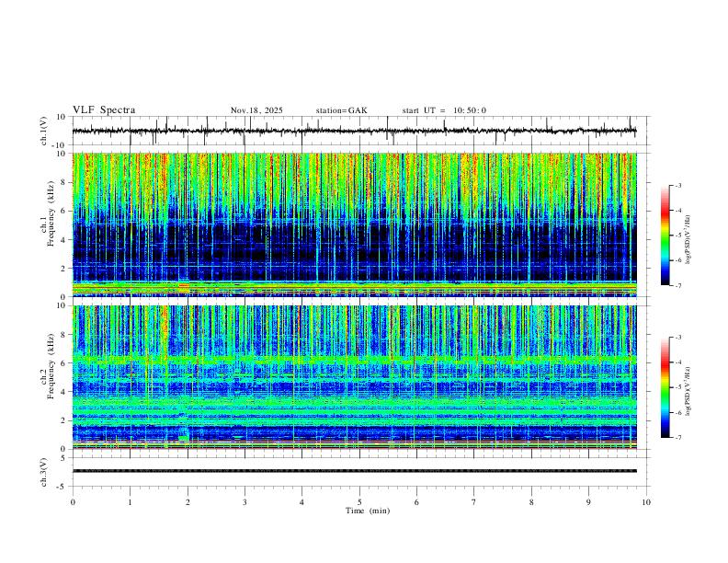
Task: Click the "-3" label on lower color scale
Action: coord(677,338)
